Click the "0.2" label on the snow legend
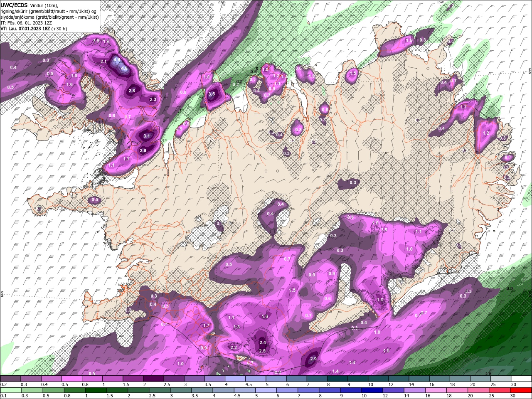This screenshot has width=532, height=399. pyautogui.click(x=3, y=384)
